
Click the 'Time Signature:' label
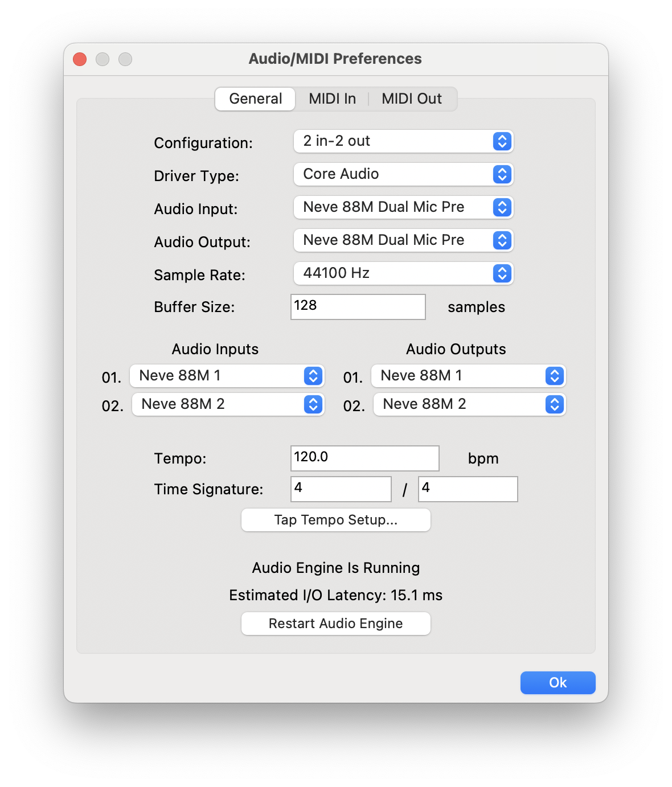209,489
